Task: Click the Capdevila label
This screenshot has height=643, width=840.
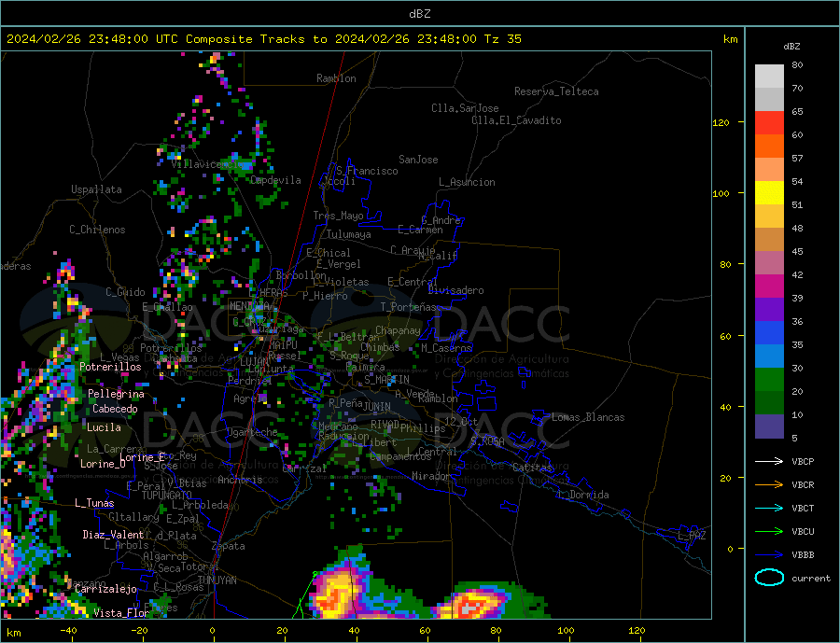Action: click(x=276, y=180)
